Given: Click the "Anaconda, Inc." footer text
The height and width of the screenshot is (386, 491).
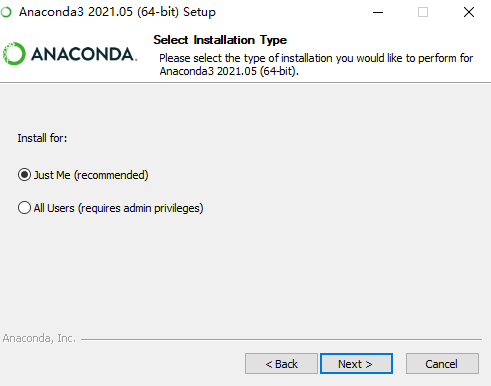Looking at the screenshot, I should point(39,338).
